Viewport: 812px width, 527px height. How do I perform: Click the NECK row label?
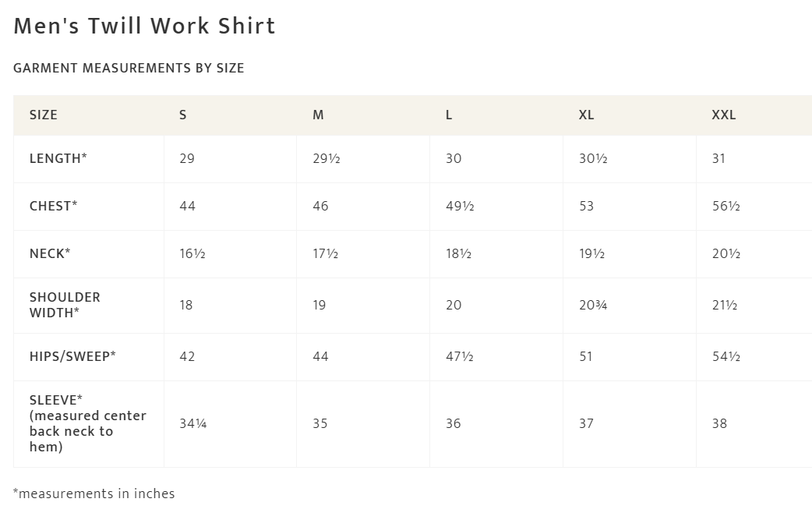(x=50, y=253)
